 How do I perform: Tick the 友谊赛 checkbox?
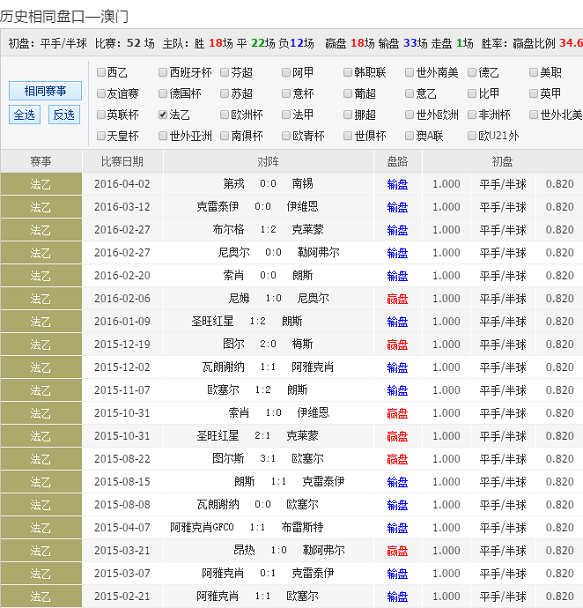(101, 93)
